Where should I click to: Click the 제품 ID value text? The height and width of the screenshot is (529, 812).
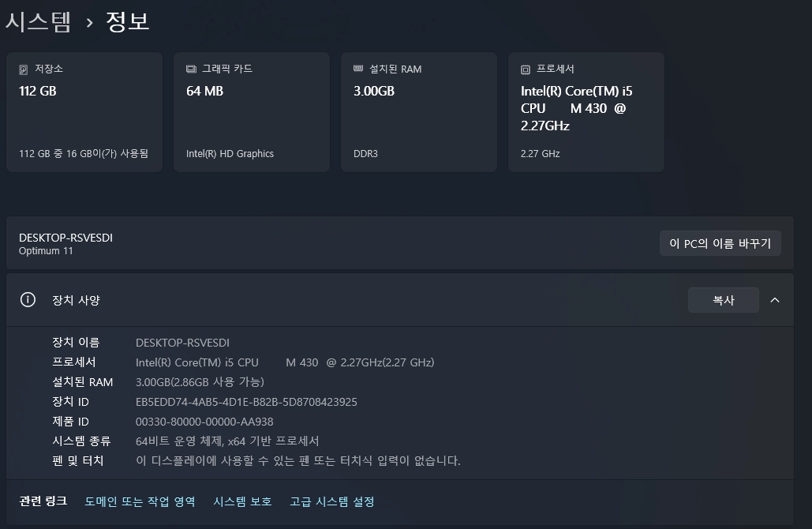[204, 422]
